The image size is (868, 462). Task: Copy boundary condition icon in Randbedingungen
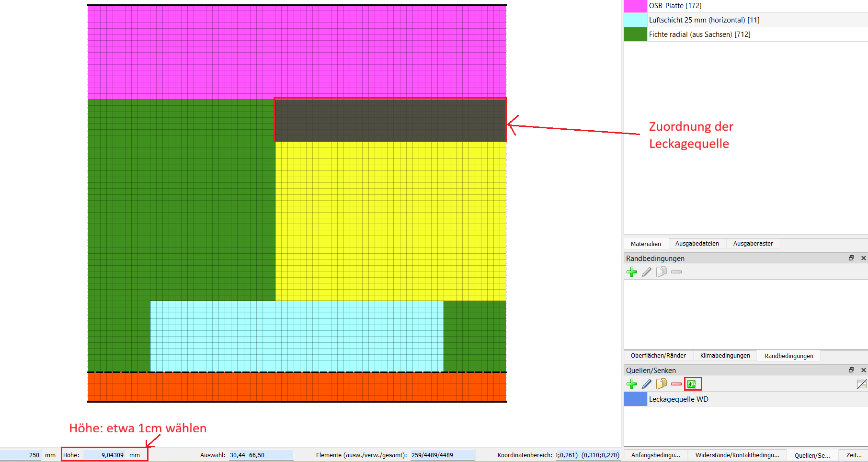click(662, 272)
